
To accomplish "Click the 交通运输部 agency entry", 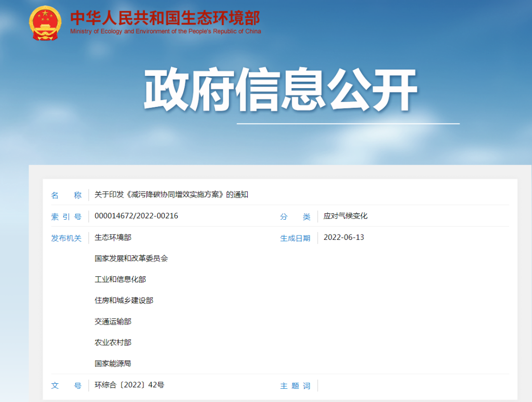I will 113,322.
